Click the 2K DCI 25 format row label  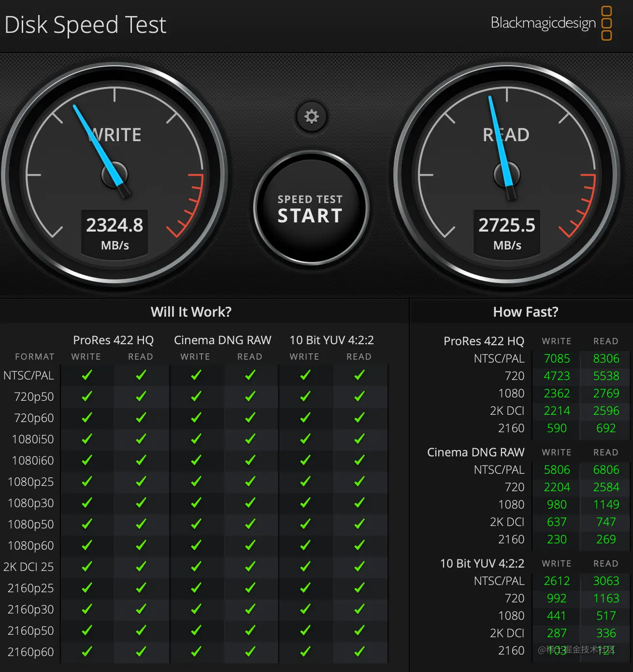[x=29, y=567]
